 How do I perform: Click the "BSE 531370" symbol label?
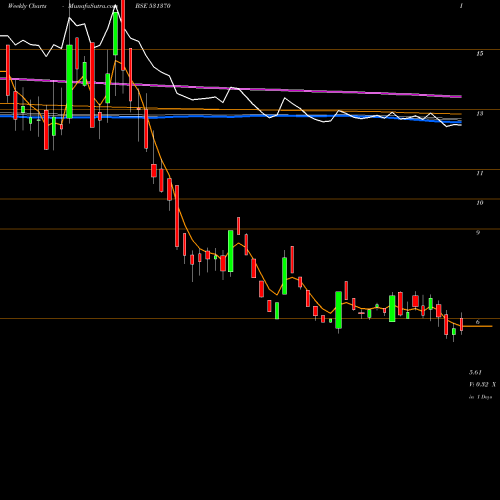pyautogui.click(x=153, y=6)
